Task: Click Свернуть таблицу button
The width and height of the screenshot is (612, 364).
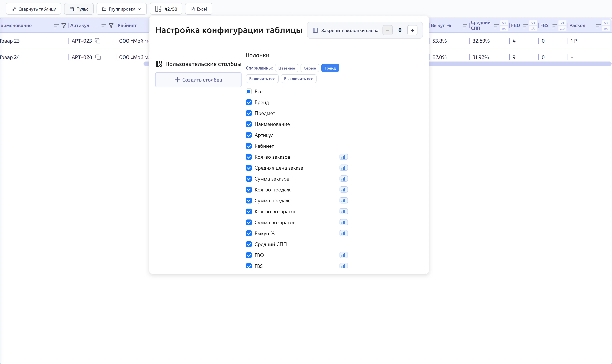Action: coord(33,9)
